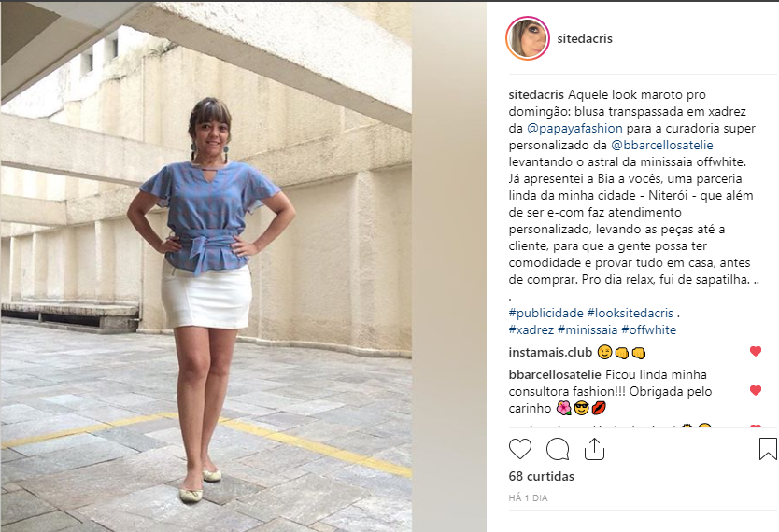779x532 pixels.
Task: Open the #minissaia hashtag
Action: pos(588,330)
